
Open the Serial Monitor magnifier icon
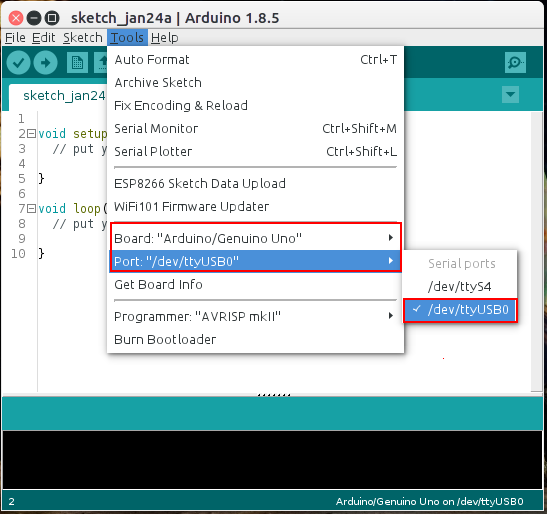click(515, 62)
